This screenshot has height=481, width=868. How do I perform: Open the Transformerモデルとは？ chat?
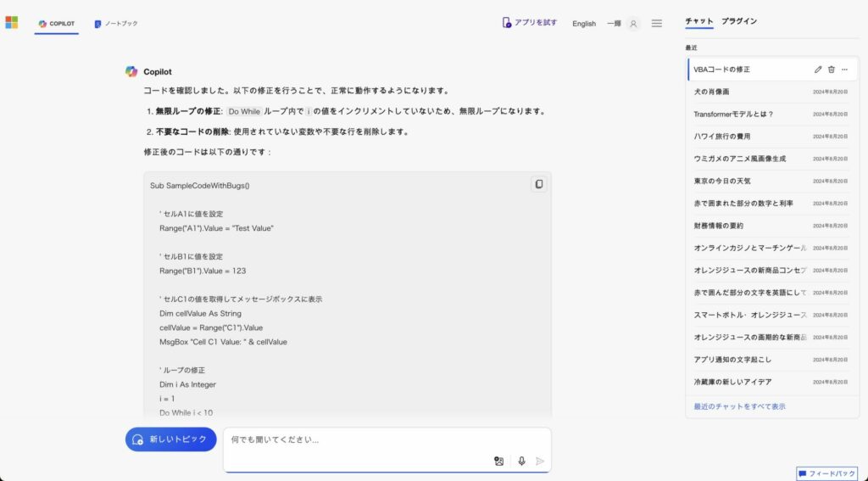[771, 115]
